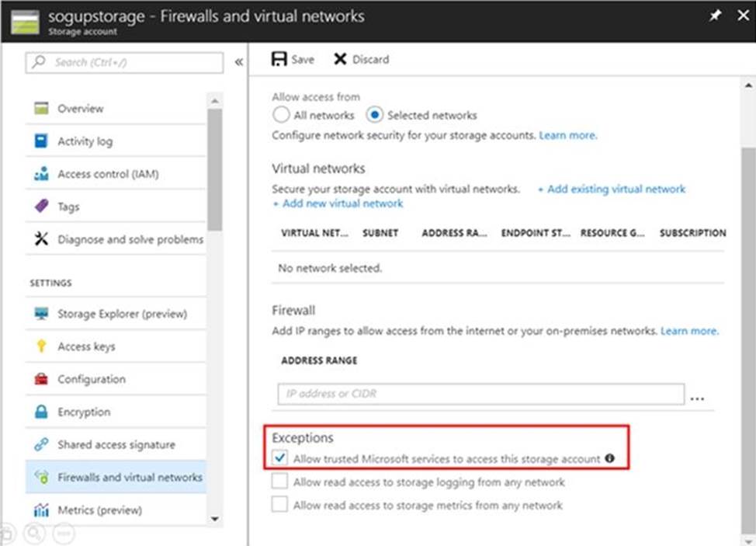756x546 pixels.
Task: Click Add existing virtual network link
Action: (x=612, y=189)
